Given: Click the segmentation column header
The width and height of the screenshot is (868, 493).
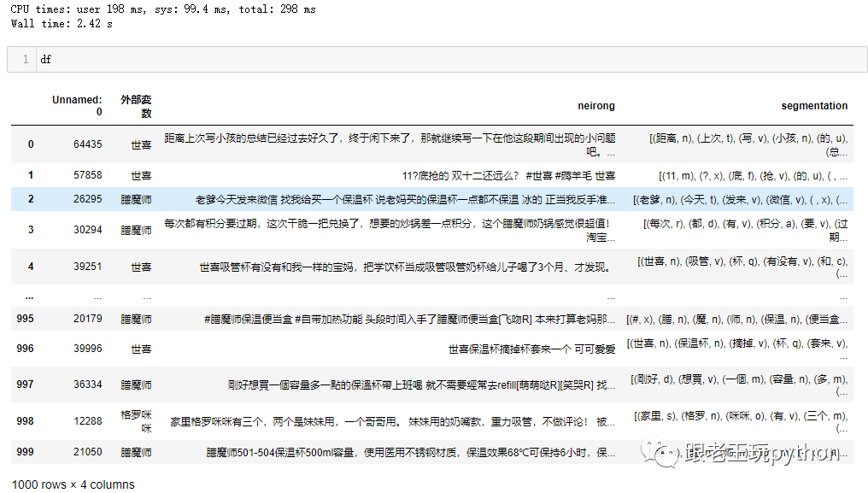Looking at the screenshot, I should 814,106.
